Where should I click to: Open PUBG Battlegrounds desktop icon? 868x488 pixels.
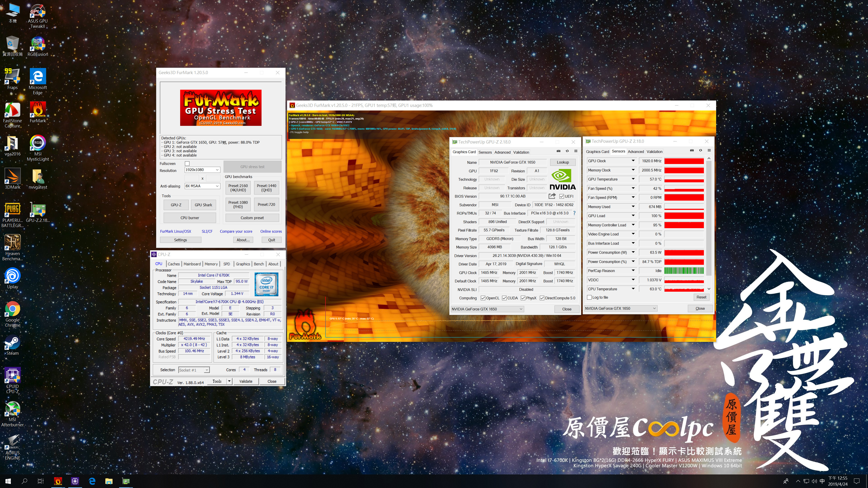coord(12,215)
